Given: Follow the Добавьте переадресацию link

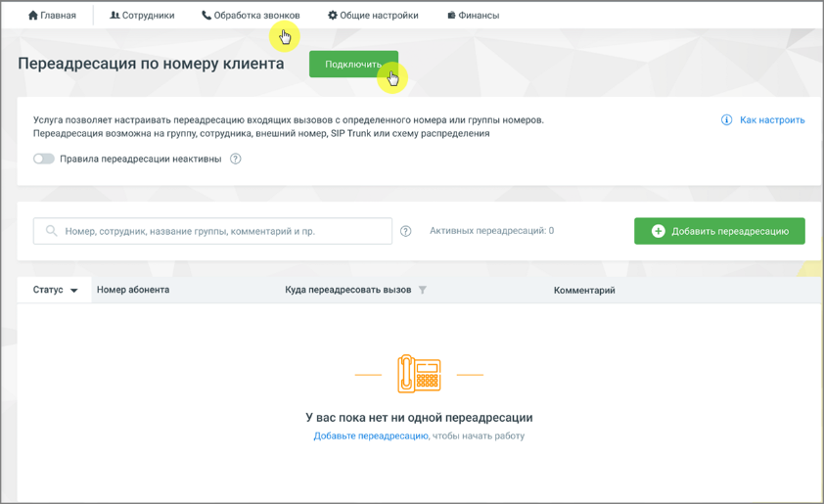Looking at the screenshot, I should pos(371,435).
